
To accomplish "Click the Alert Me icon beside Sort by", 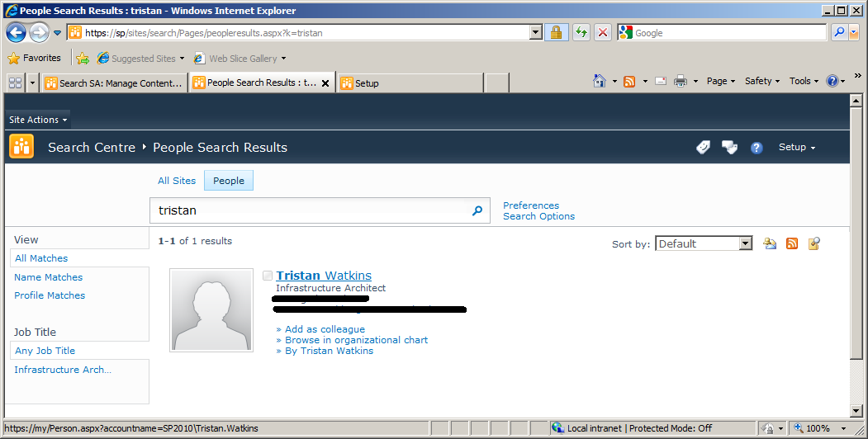I will click(x=770, y=243).
